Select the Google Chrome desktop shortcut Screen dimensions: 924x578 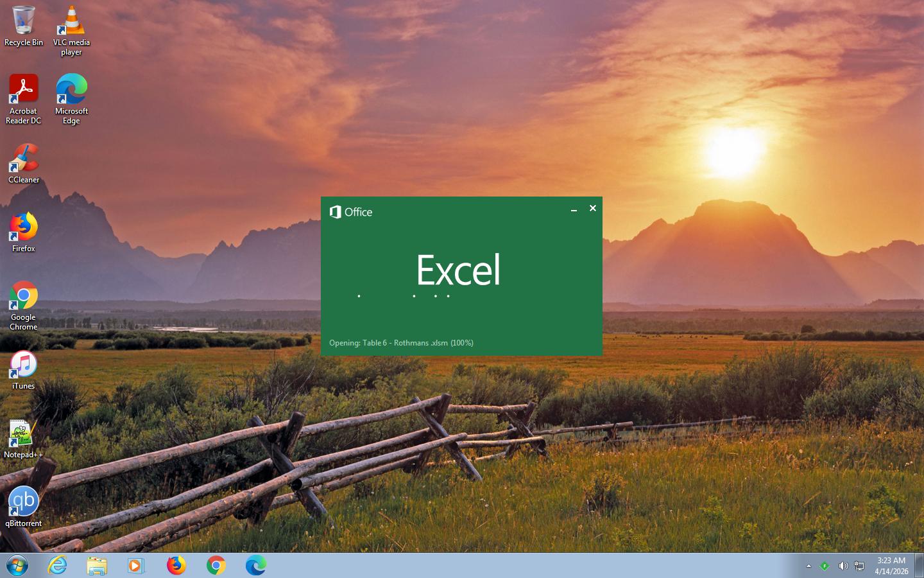(24, 304)
